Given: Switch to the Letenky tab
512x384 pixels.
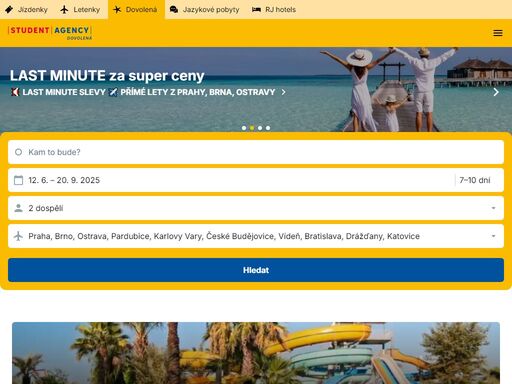Looking at the screenshot, I should pyautogui.click(x=80, y=10).
